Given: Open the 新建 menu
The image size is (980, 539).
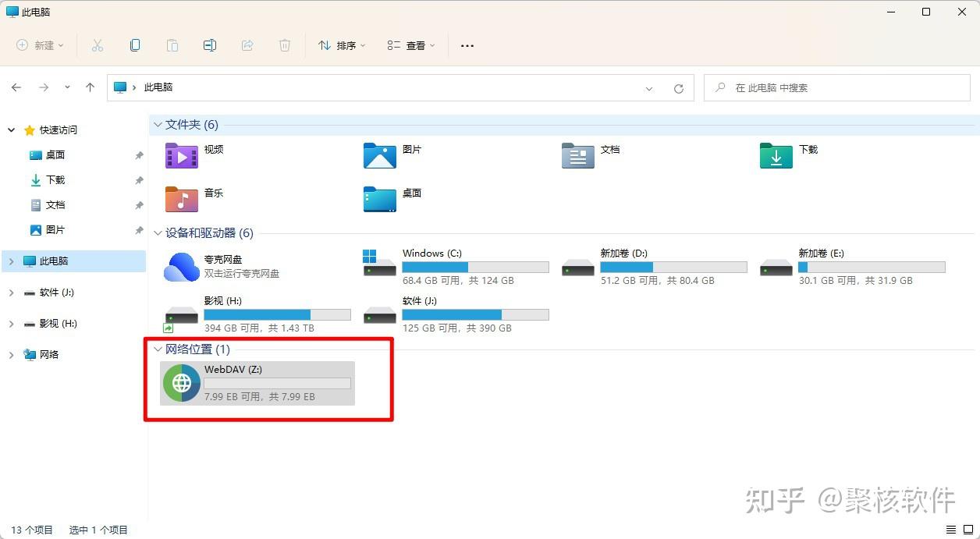Looking at the screenshot, I should [39, 45].
